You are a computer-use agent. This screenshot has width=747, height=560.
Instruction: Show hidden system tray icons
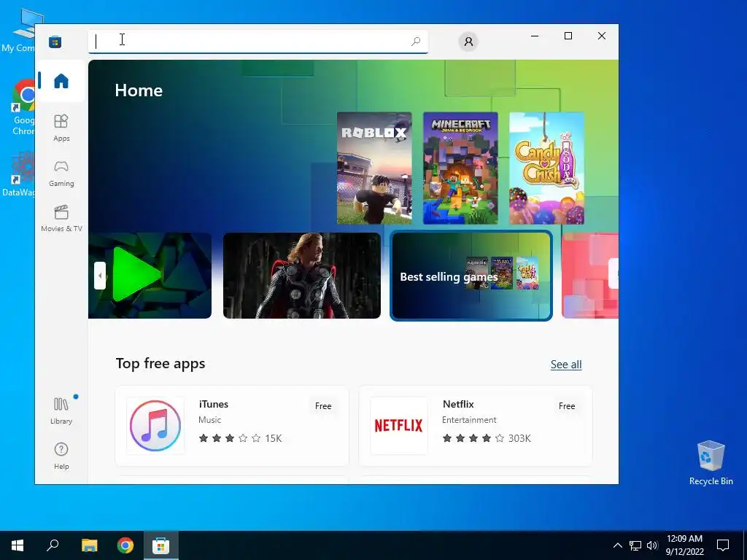pos(617,545)
